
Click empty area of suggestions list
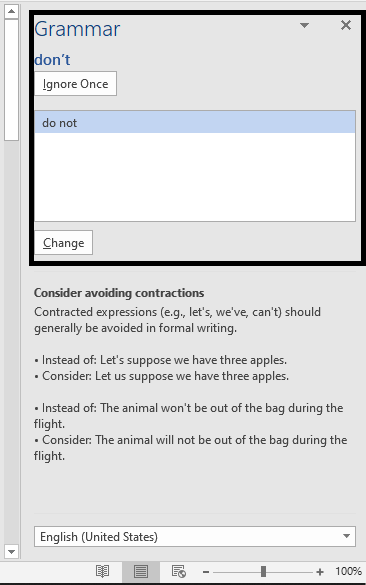(195, 177)
